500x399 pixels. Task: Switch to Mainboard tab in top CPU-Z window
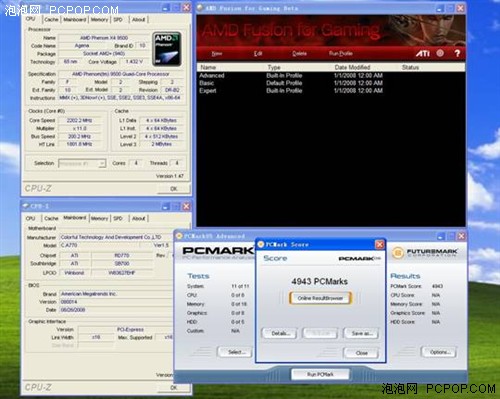pos(75,20)
